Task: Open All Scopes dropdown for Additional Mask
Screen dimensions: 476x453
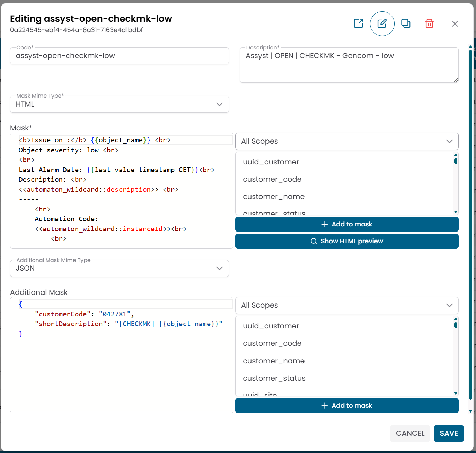Action: click(346, 305)
